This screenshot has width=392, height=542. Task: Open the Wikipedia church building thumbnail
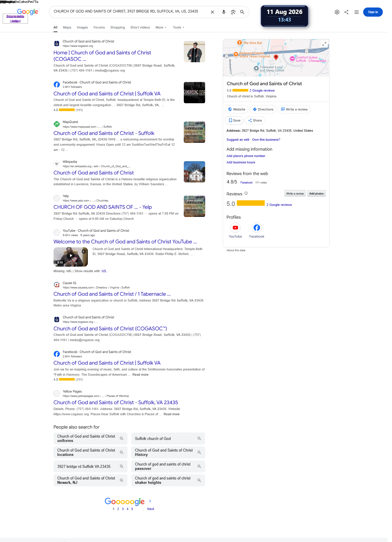pyautogui.click(x=194, y=172)
